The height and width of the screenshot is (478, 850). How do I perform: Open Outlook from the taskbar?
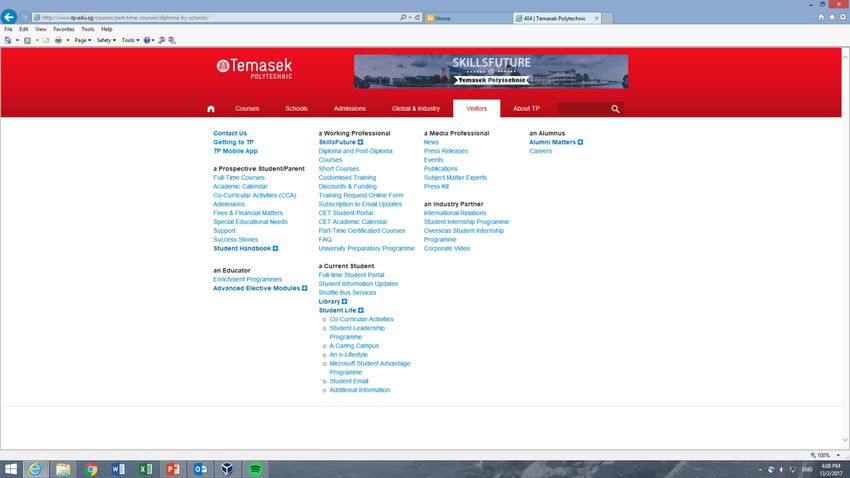(x=200, y=469)
